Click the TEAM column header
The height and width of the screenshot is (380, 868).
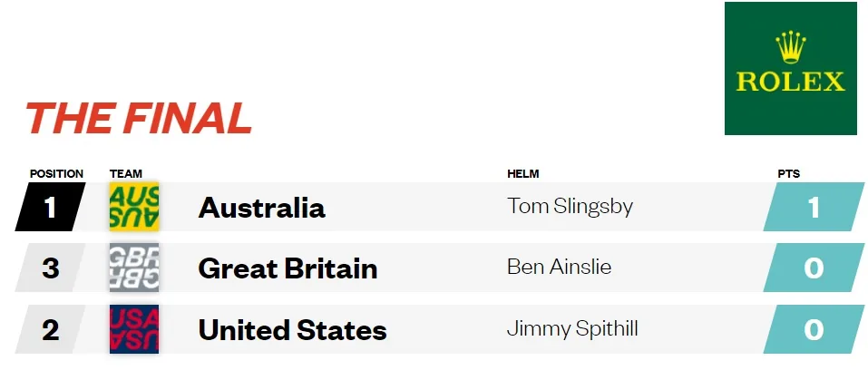click(x=126, y=174)
